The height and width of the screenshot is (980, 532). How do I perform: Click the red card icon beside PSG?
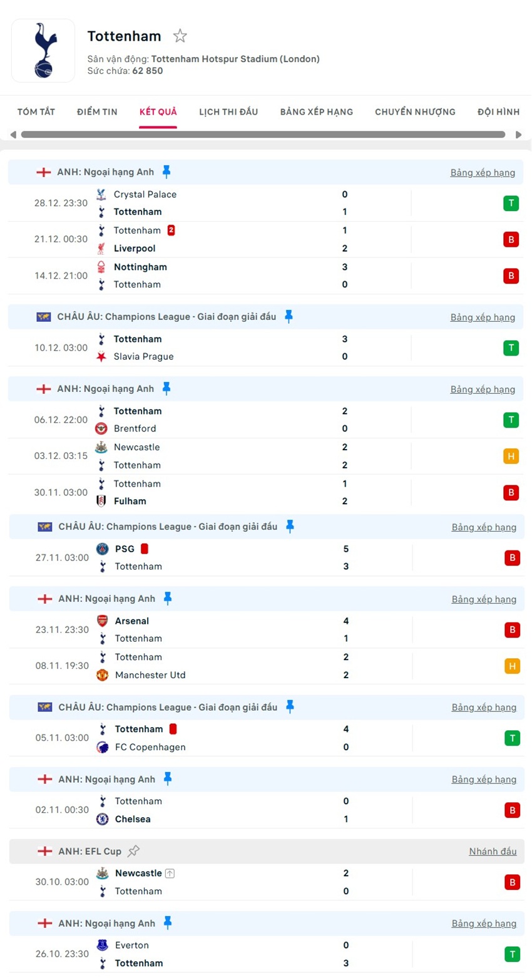pos(145,549)
